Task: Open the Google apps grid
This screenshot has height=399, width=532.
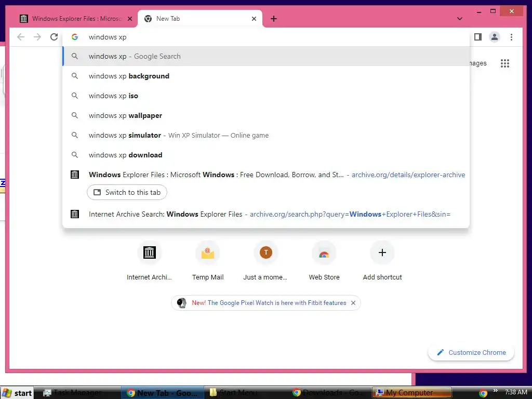Action: [505, 63]
